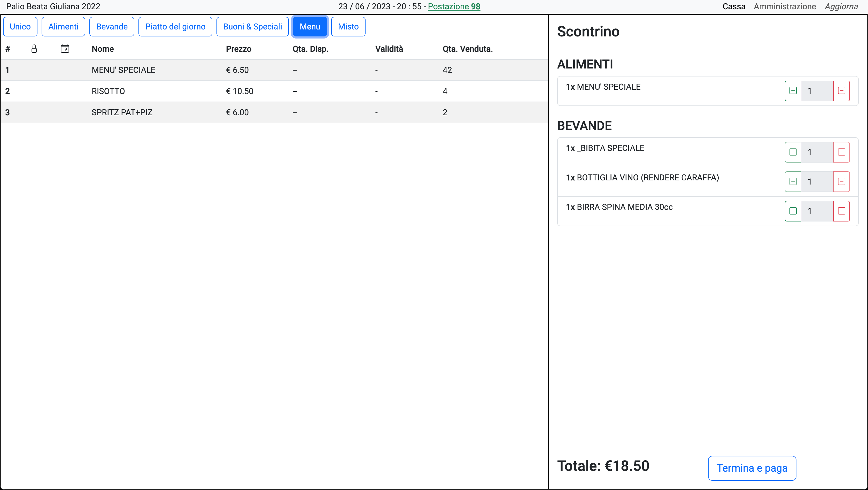
Task: Click the Prezzo column header
Action: click(x=238, y=49)
